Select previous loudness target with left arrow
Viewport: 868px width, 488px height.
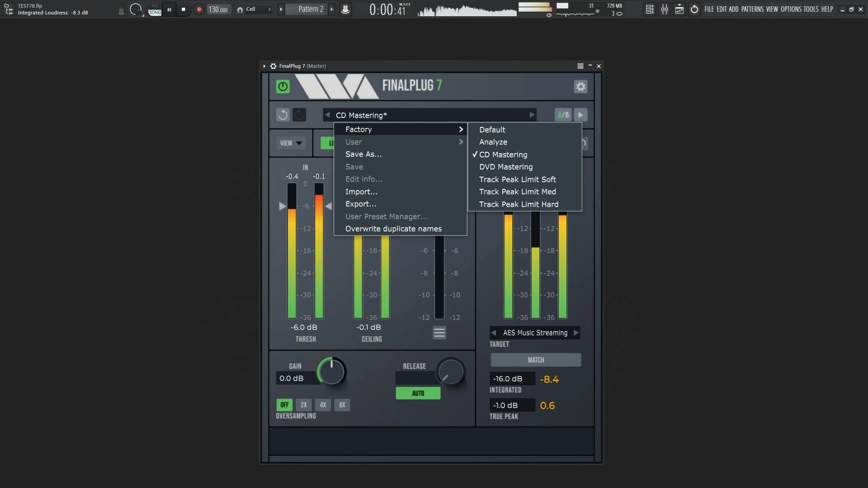tap(494, 333)
